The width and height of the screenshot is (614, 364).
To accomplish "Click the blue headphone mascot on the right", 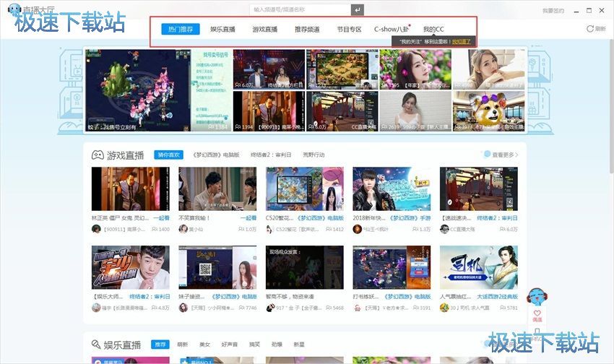I will click(537, 297).
